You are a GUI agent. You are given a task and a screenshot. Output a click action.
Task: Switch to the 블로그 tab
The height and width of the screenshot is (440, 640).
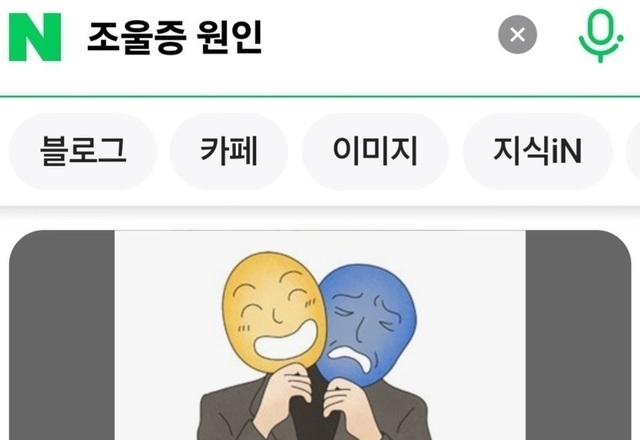[x=83, y=151]
